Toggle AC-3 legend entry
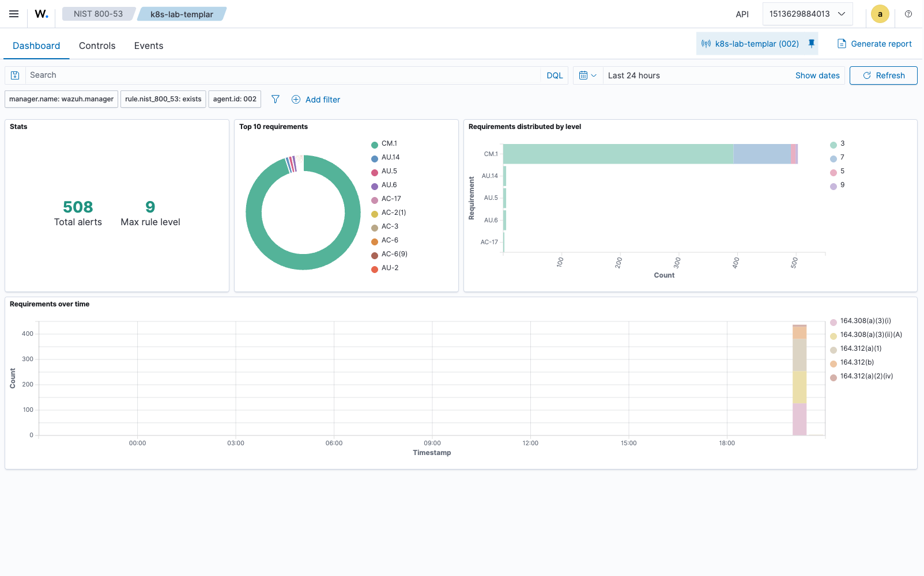 tap(384, 226)
